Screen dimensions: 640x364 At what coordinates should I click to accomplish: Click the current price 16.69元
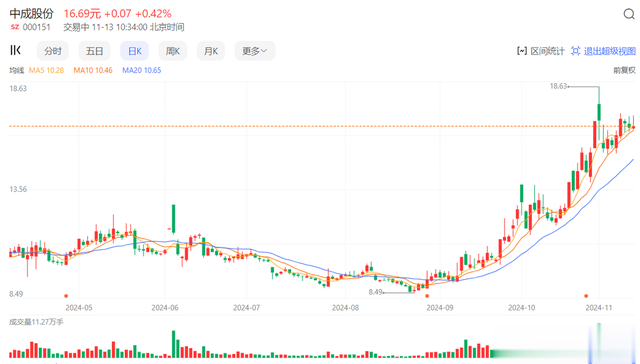pos(82,13)
